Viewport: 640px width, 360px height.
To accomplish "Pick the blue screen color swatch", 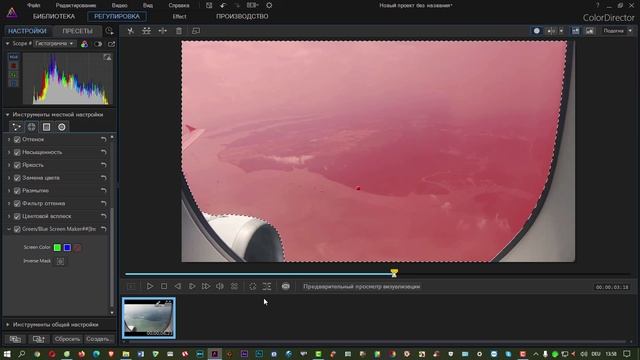I will tap(67, 247).
